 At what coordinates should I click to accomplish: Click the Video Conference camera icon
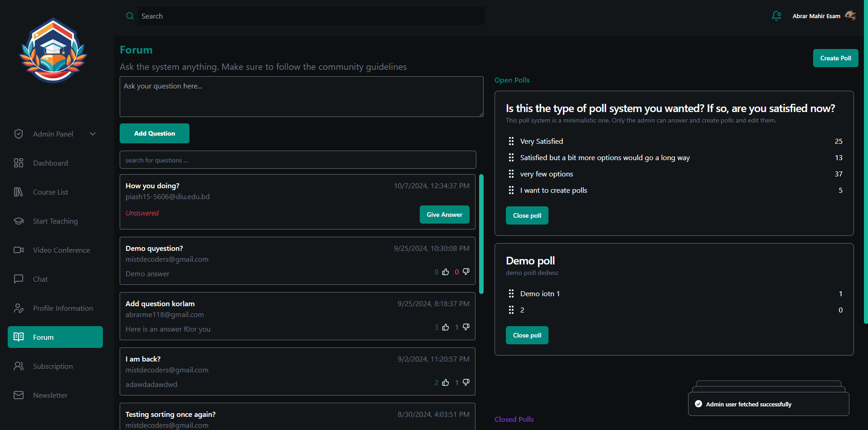point(19,250)
